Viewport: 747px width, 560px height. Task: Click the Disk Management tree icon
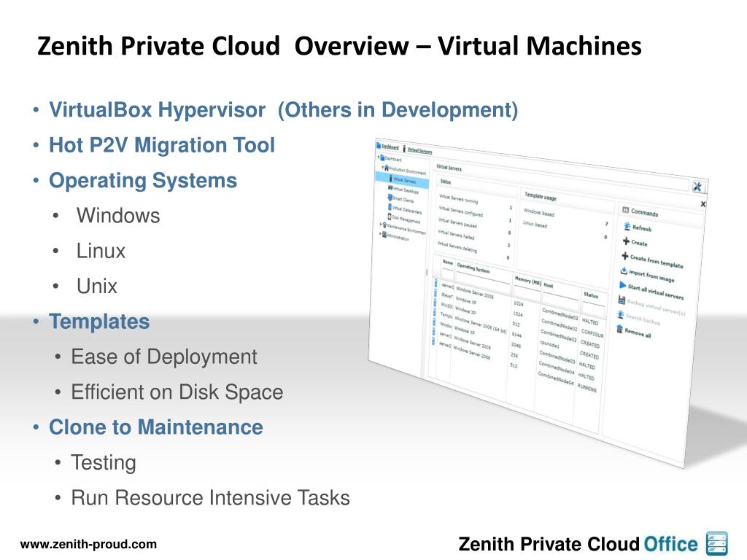(x=390, y=217)
